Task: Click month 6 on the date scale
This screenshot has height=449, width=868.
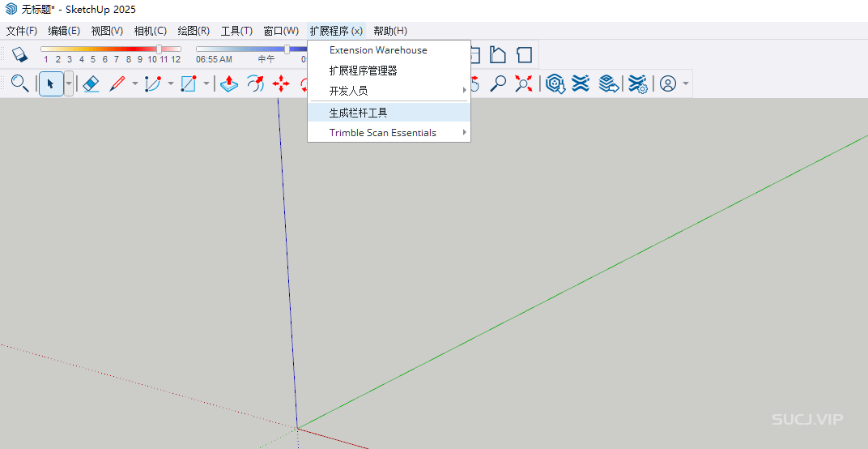Action: (104, 59)
